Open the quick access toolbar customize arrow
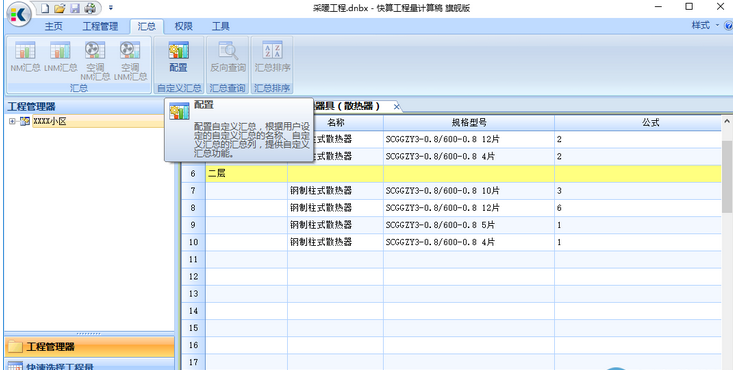Screen dimensions: 733x370 click(x=111, y=8)
